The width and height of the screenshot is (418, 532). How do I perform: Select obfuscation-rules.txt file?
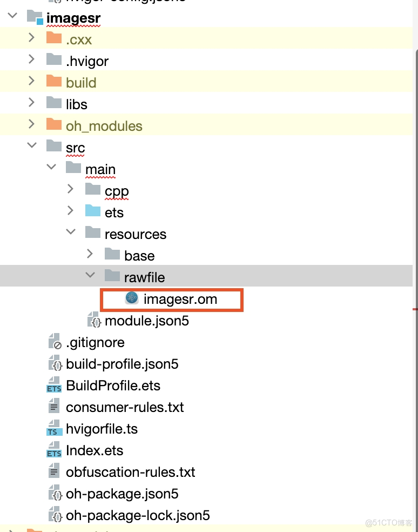130,472
